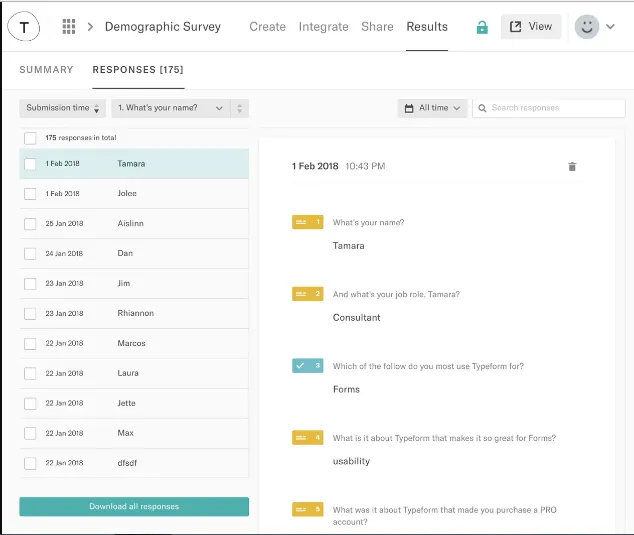Tick the checkbox for Rhiannon
This screenshot has width=634, height=535.
click(x=30, y=313)
